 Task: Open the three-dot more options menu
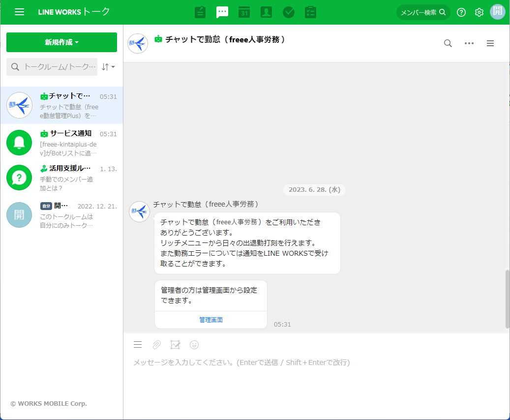click(469, 43)
